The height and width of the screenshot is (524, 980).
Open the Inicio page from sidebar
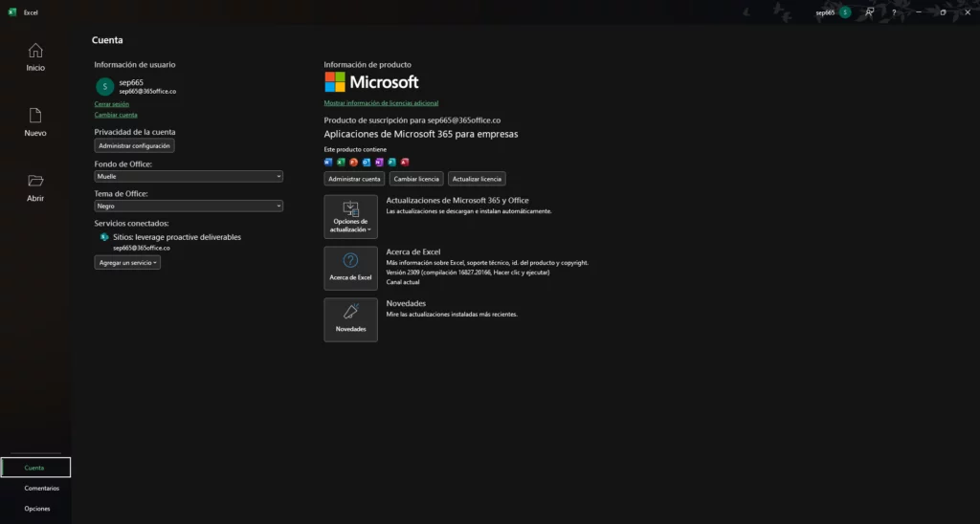34,56
